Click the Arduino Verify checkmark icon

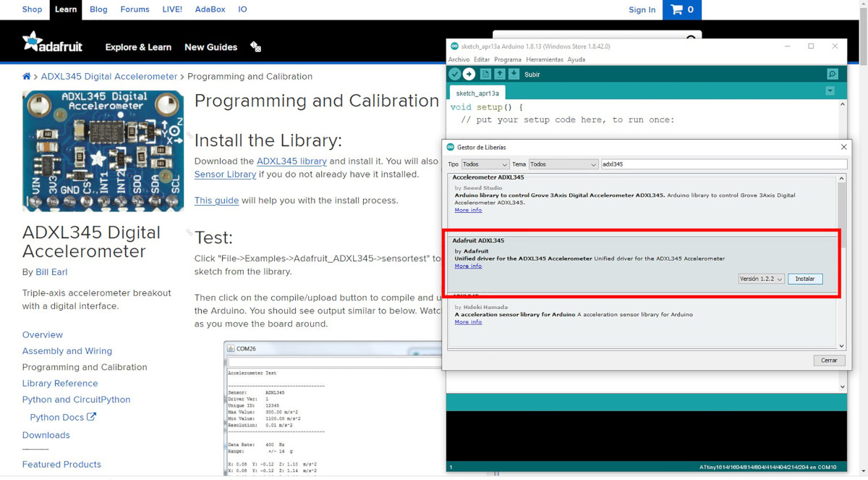(x=454, y=74)
